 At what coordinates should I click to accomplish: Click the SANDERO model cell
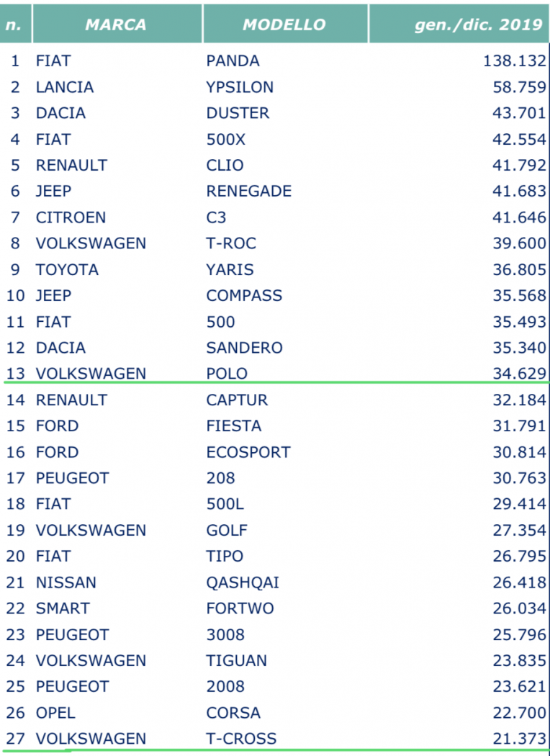[244, 347]
